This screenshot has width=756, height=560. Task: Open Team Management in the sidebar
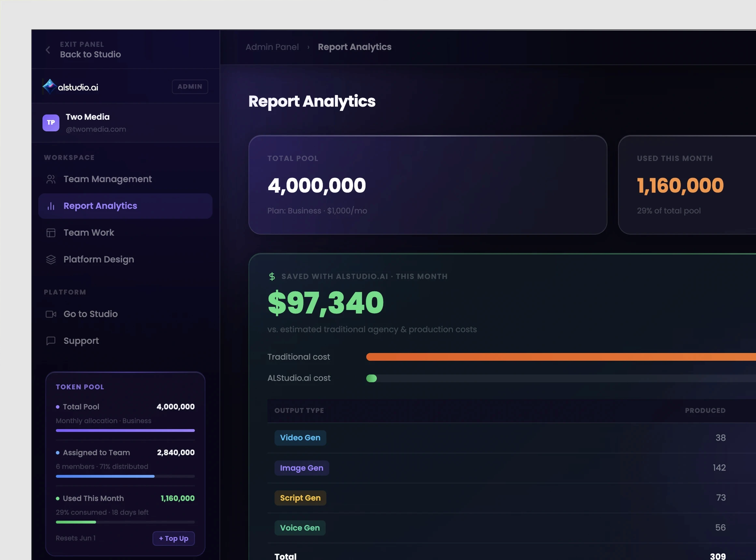coord(125,179)
